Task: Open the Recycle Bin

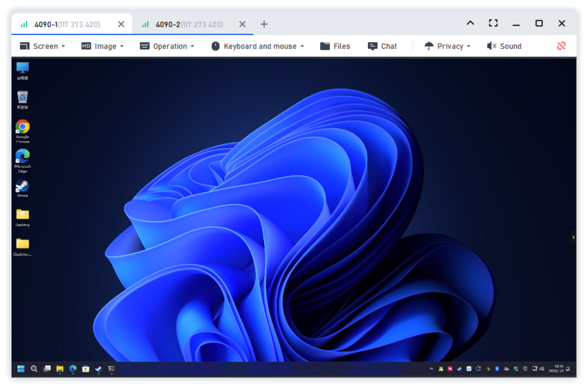Action: (22, 96)
